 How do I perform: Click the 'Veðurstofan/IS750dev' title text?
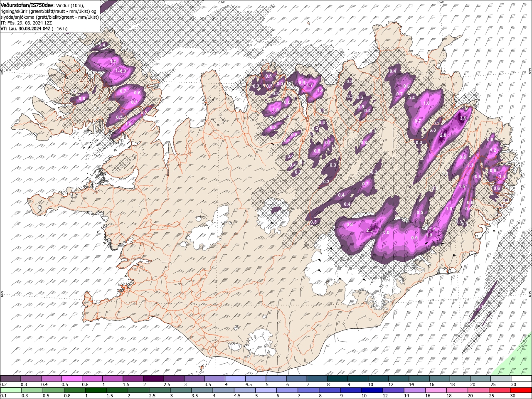[x=27, y=5]
